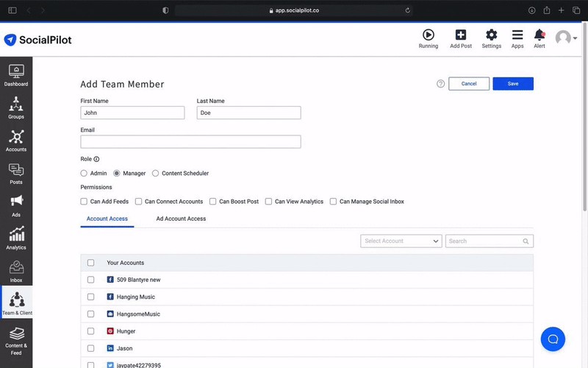The width and height of the screenshot is (588, 368).
Task: Open the Inbox sidebar icon
Action: (x=16, y=271)
